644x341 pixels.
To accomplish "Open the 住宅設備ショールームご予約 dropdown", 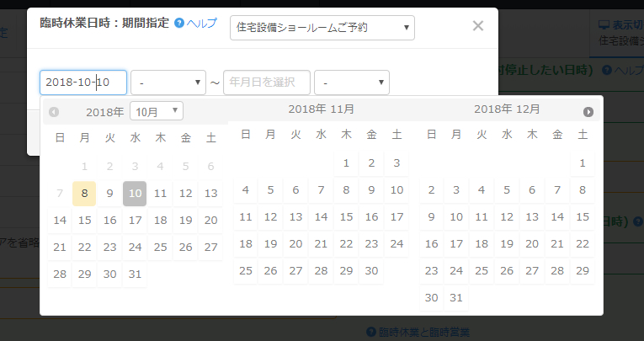I will tap(322, 28).
